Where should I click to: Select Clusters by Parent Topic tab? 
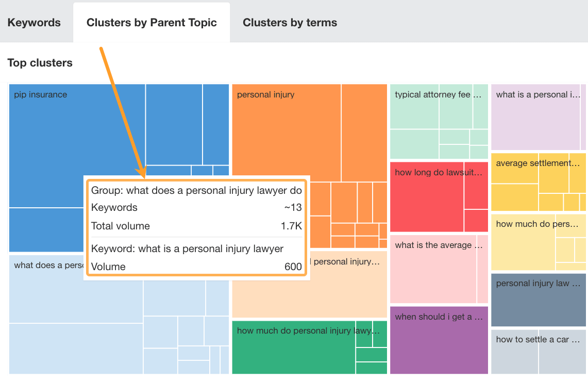coord(152,23)
